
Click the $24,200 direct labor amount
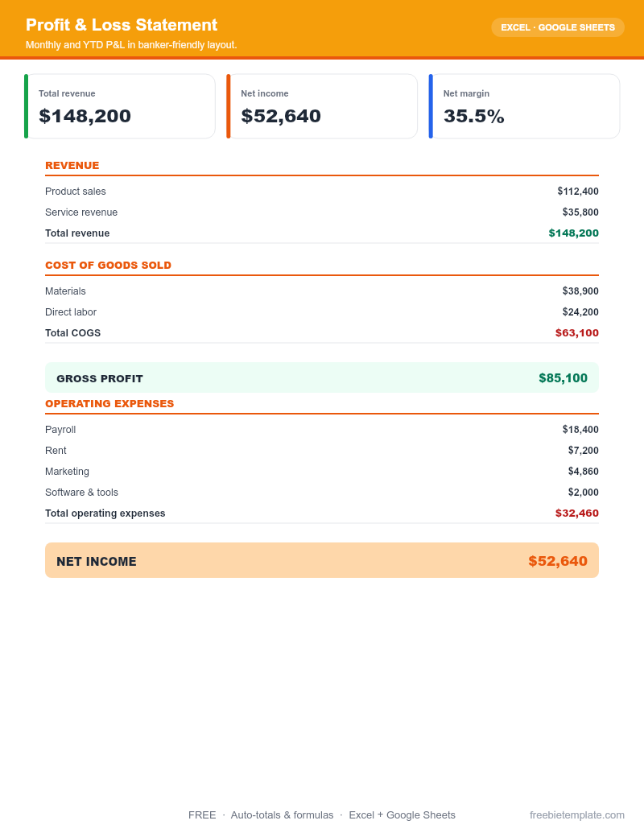point(580,311)
